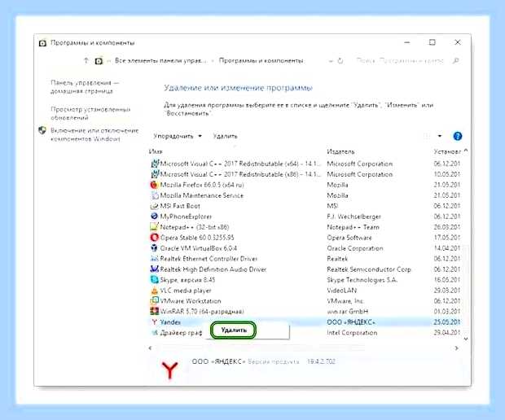
Task: Click the refresh icon in the address bar
Action: click(x=340, y=61)
